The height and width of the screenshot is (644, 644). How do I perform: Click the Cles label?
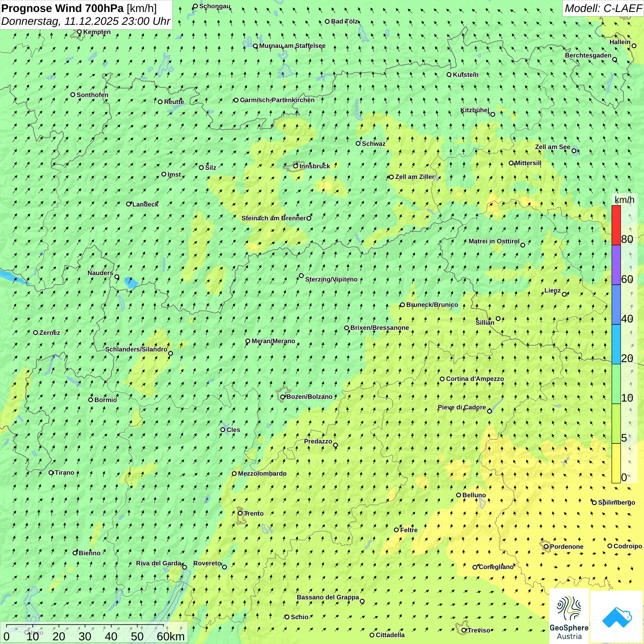[x=233, y=430]
